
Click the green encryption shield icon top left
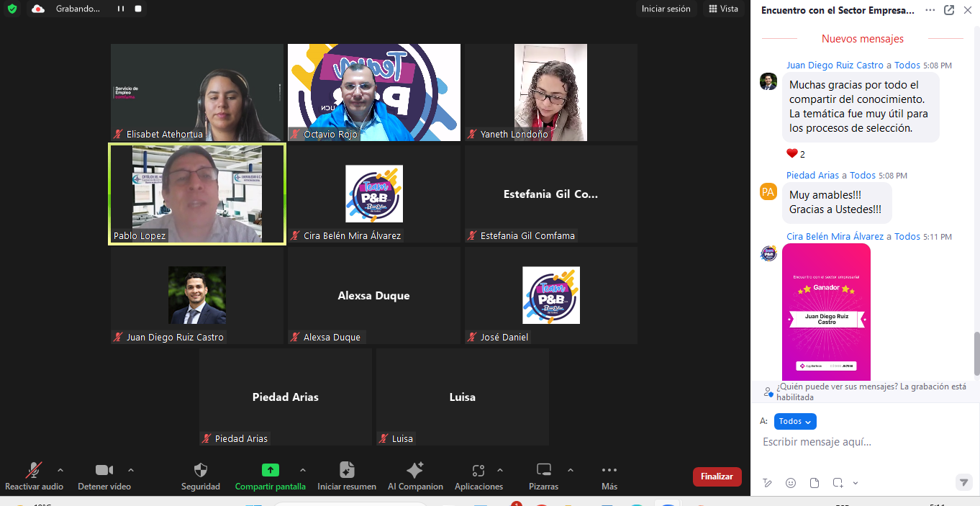click(11, 9)
